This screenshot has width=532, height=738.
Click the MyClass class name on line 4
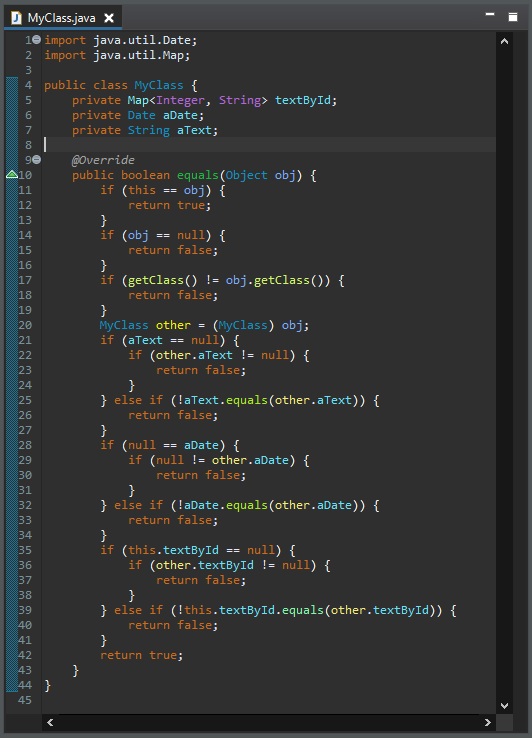[x=159, y=85]
